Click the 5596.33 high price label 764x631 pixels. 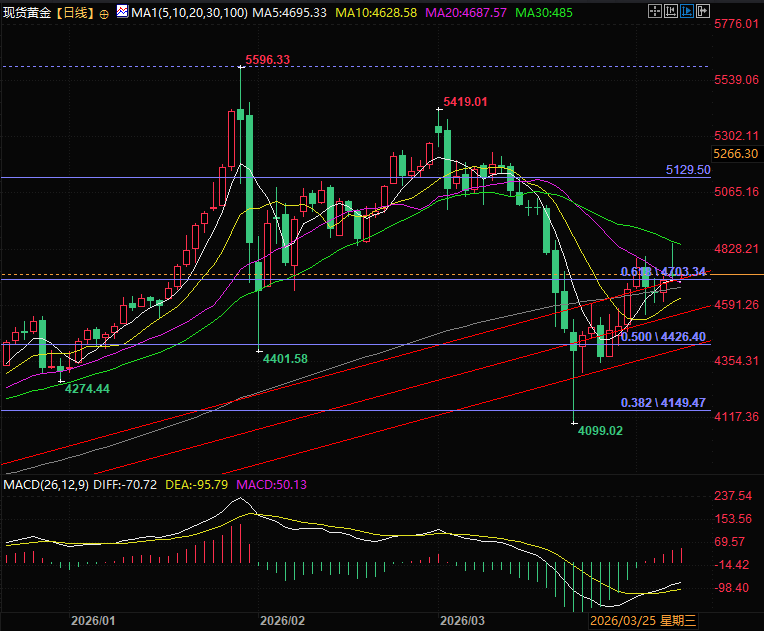point(267,59)
